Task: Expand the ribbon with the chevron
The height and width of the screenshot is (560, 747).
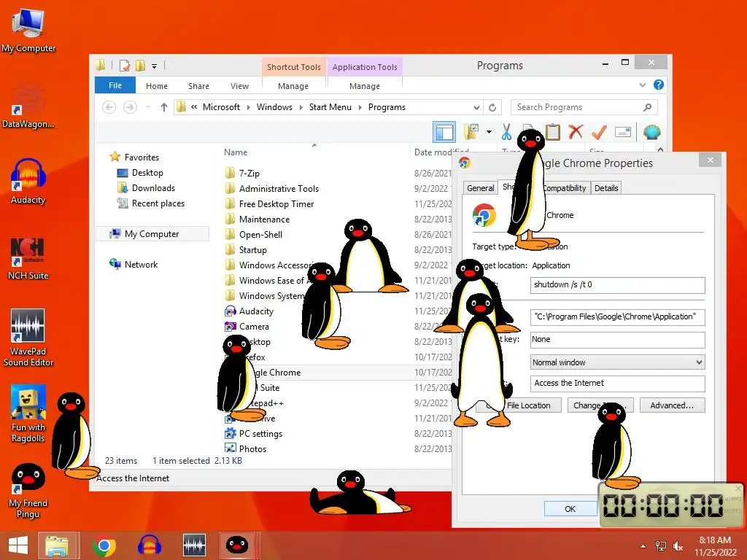Action: click(x=642, y=85)
